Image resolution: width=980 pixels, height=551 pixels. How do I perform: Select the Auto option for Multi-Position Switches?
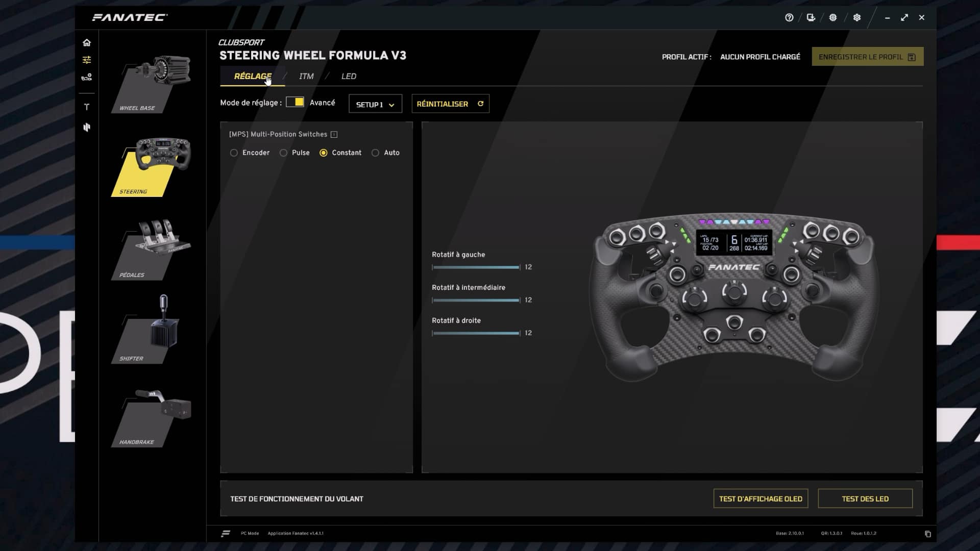click(376, 153)
